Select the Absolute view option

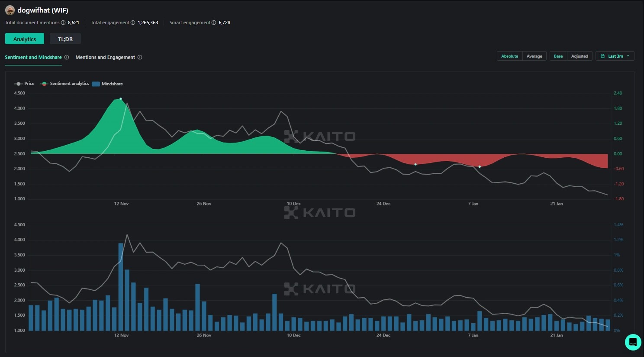510,56
